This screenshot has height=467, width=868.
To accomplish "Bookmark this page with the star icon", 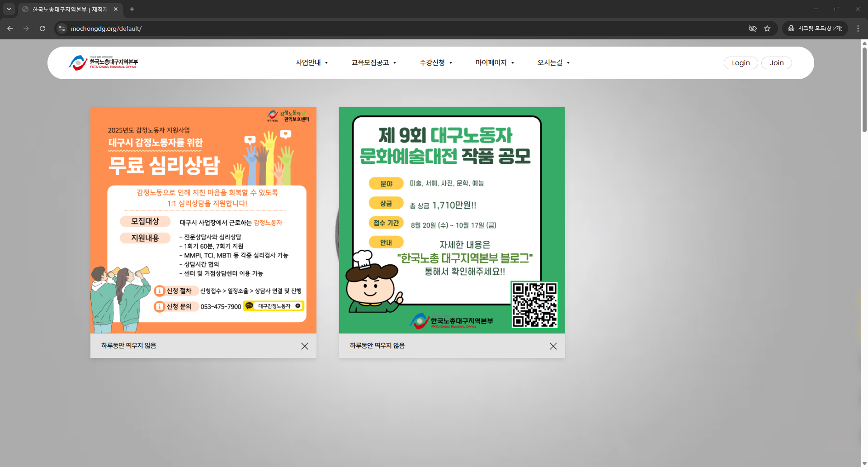I will coord(767,29).
